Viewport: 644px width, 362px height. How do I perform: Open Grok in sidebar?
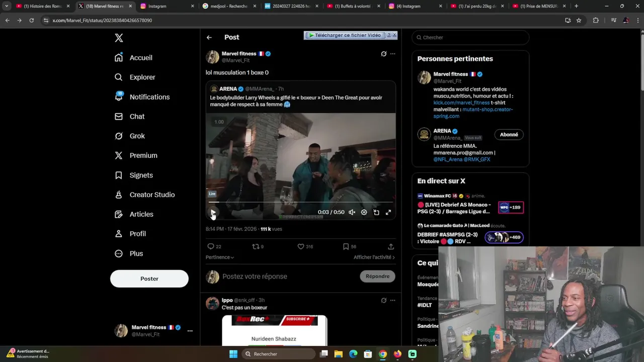point(130,136)
